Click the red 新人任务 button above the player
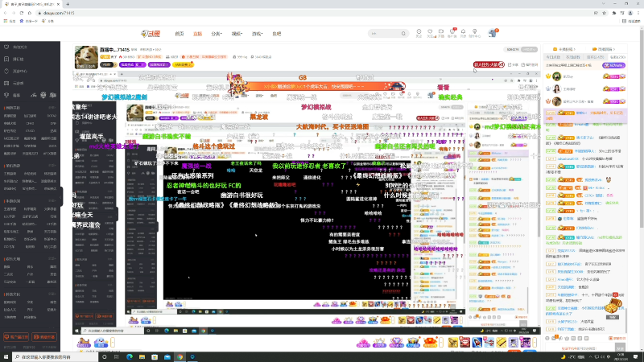This screenshot has height=362, width=644. [x=489, y=64]
